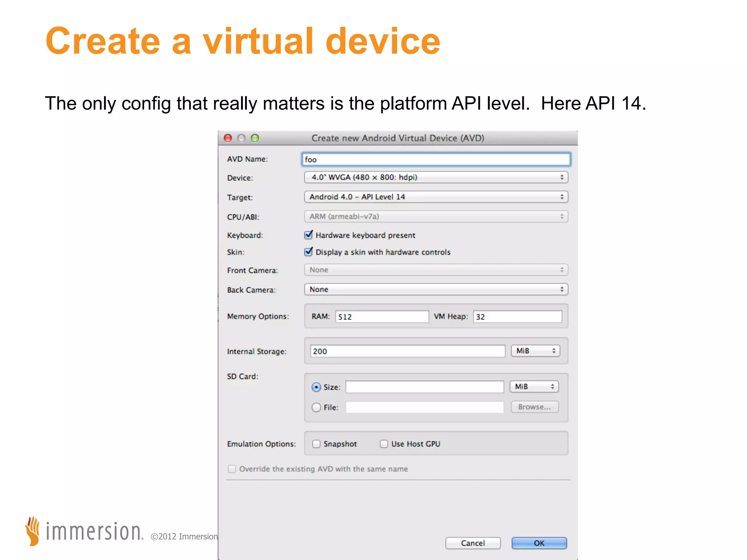Click the Cancel button
Image resolution: width=747 pixels, height=560 pixels.
(473, 543)
